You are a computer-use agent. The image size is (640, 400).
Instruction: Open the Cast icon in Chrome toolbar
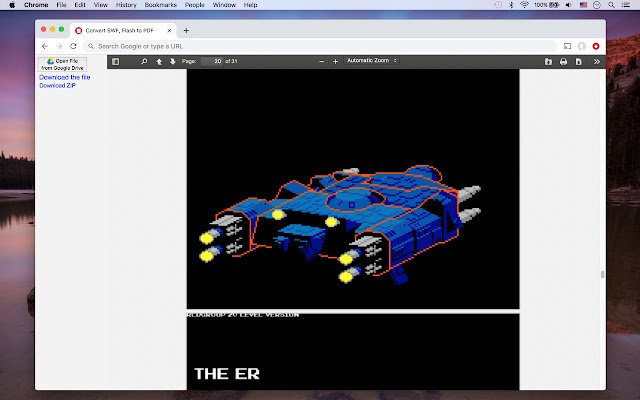click(567, 46)
